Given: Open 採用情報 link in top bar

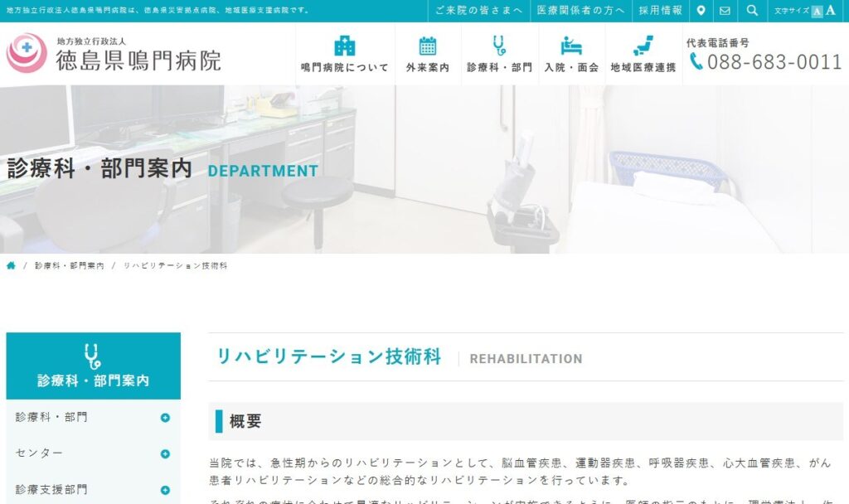Looking at the screenshot, I should pyautogui.click(x=661, y=11).
